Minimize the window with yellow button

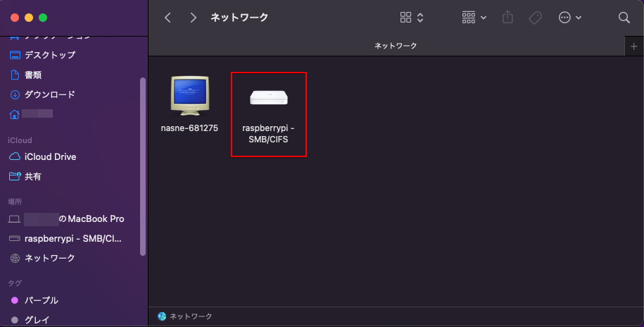29,18
